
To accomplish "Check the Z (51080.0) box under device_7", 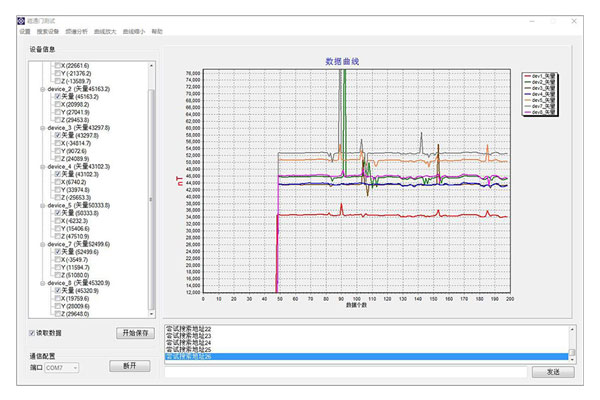I will 57,275.
